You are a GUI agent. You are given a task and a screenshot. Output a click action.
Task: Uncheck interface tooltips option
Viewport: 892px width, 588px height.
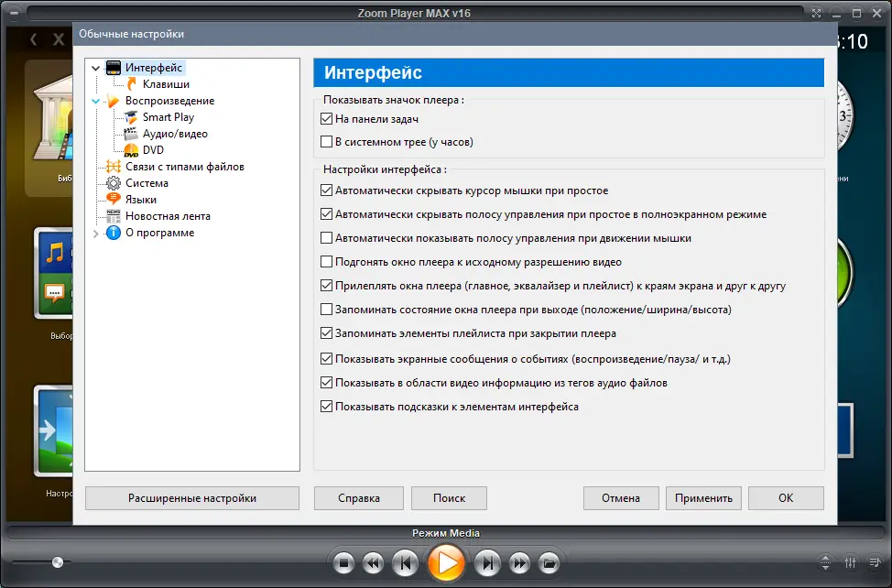(x=327, y=407)
